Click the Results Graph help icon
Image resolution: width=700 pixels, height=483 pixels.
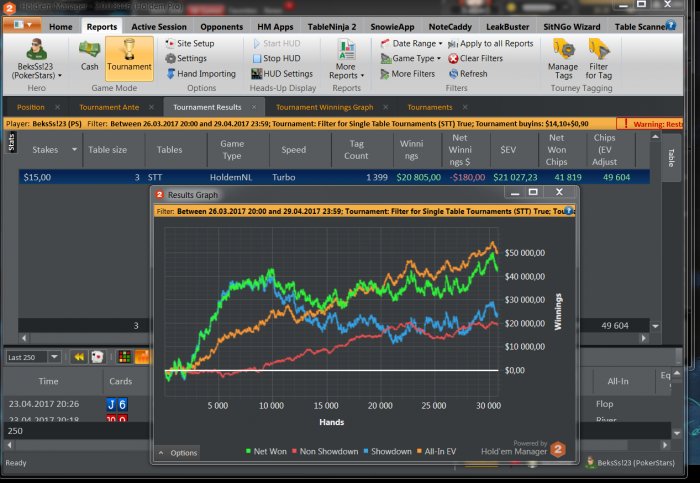click(x=568, y=211)
